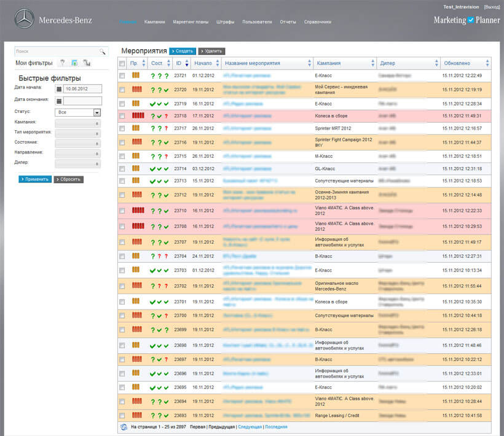Click the sort arrows of the ID column

click(187, 63)
